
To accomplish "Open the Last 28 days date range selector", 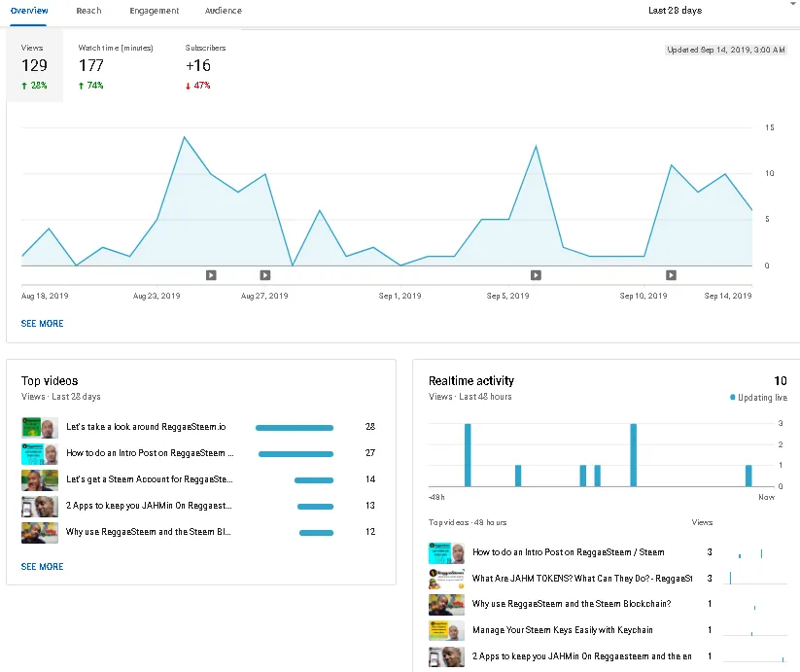I will click(675, 11).
